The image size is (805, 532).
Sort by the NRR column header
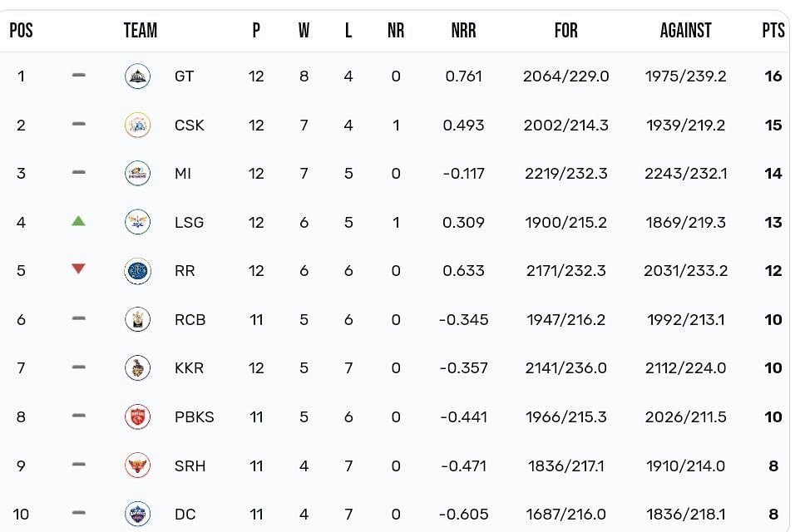coord(463,30)
